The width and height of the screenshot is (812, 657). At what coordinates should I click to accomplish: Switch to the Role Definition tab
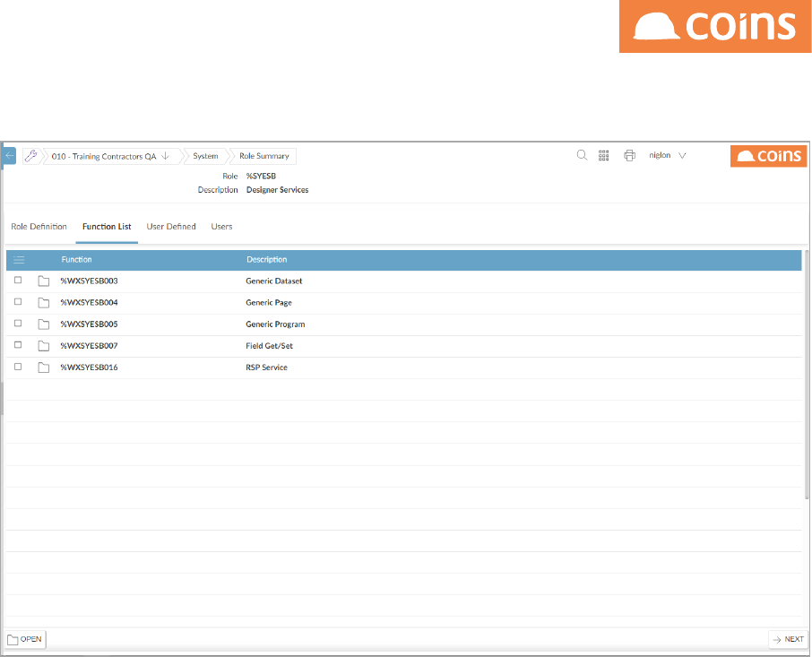[x=39, y=227]
